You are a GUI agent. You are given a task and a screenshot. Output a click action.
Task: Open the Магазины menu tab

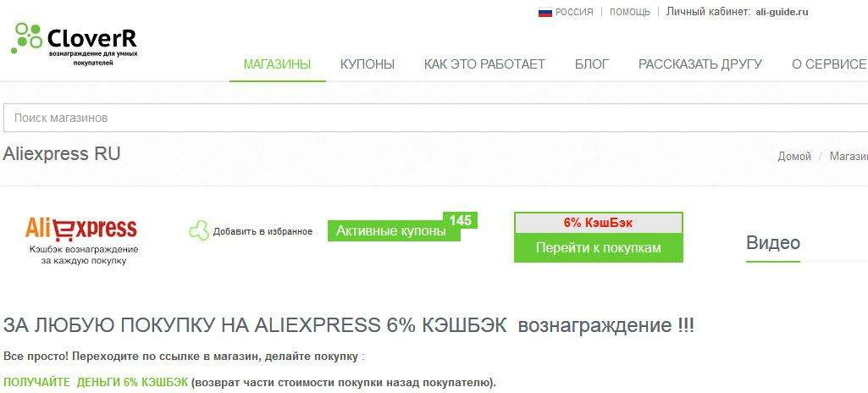278,64
